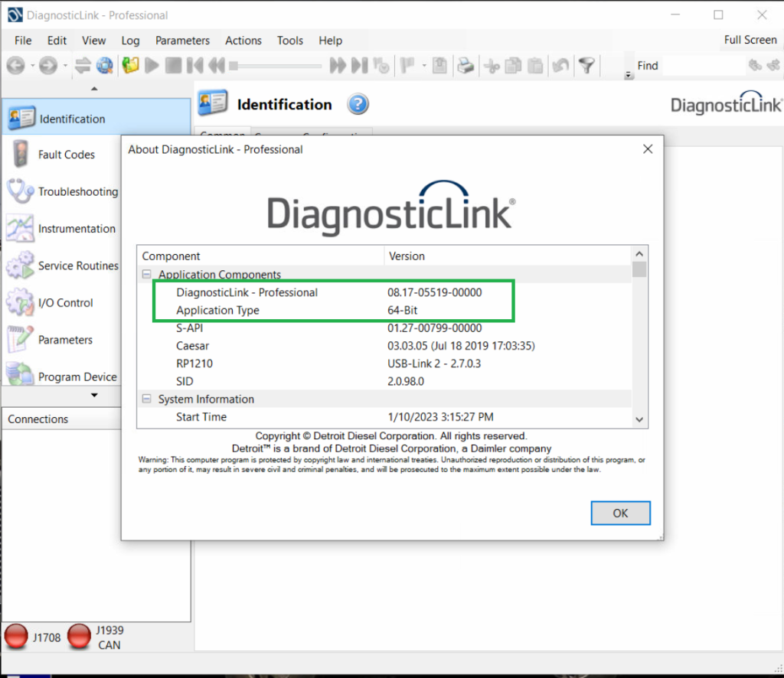
Task: Click the Forward navigation arrow icon
Action: pyautogui.click(x=48, y=66)
